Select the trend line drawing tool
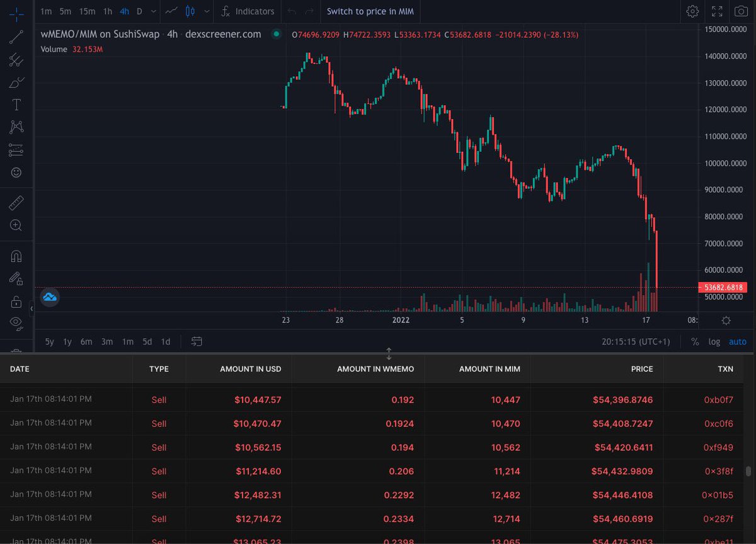The width and height of the screenshot is (756, 544). coord(16,37)
